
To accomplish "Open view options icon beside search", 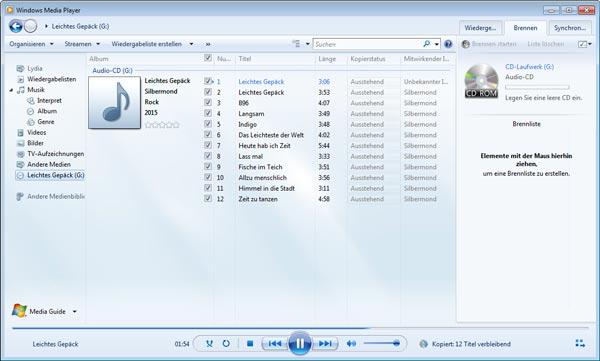I will point(296,44).
